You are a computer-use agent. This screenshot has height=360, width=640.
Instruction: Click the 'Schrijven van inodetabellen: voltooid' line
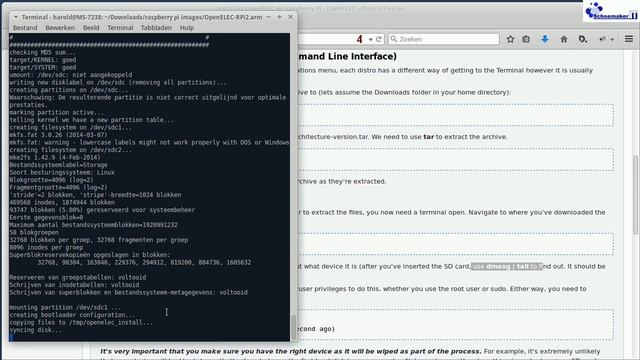[74, 285]
